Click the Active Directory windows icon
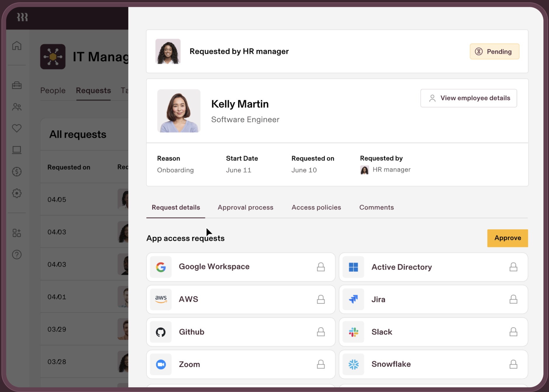This screenshot has width=549, height=392. pos(353,267)
